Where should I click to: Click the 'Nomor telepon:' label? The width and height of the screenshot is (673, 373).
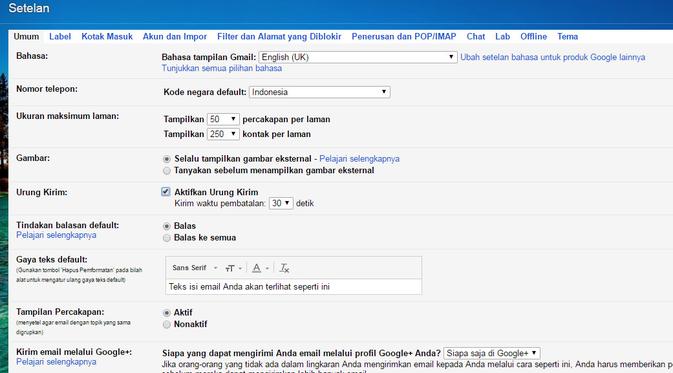pyautogui.click(x=47, y=89)
